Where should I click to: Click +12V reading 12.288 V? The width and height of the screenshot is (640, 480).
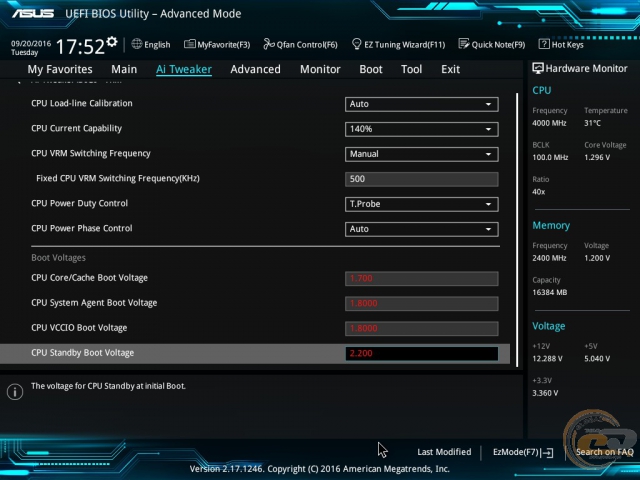tap(547, 359)
